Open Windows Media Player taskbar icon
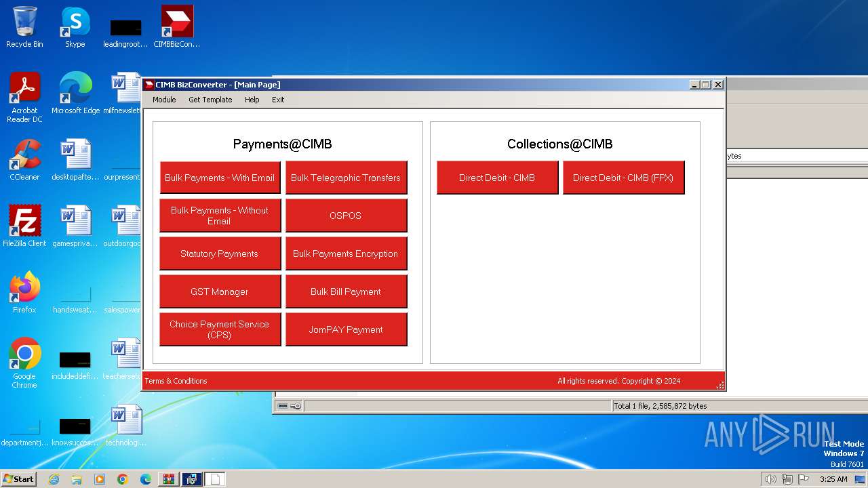 [x=100, y=479]
